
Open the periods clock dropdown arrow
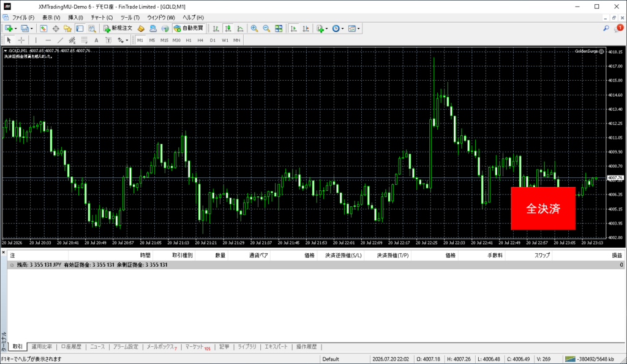[x=343, y=29]
